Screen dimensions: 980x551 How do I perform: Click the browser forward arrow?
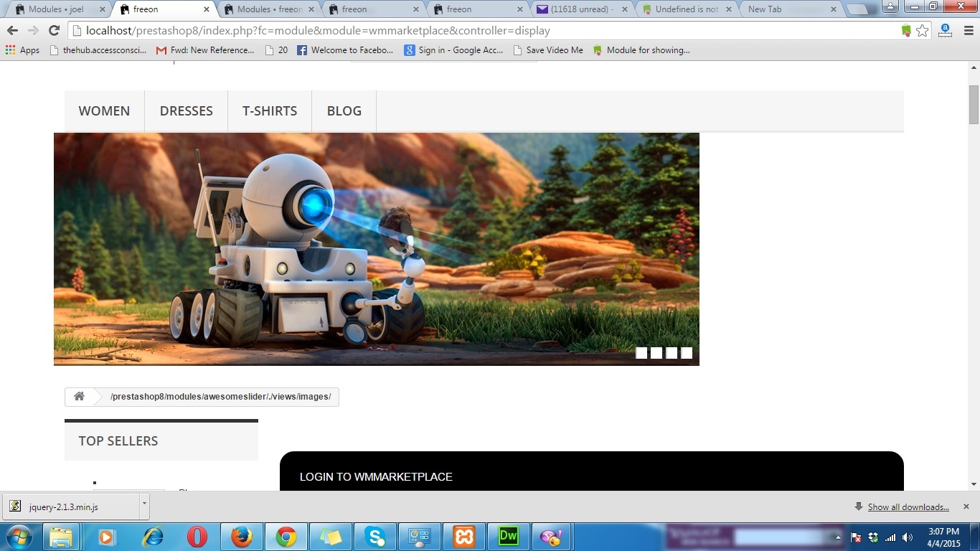(x=33, y=31)
